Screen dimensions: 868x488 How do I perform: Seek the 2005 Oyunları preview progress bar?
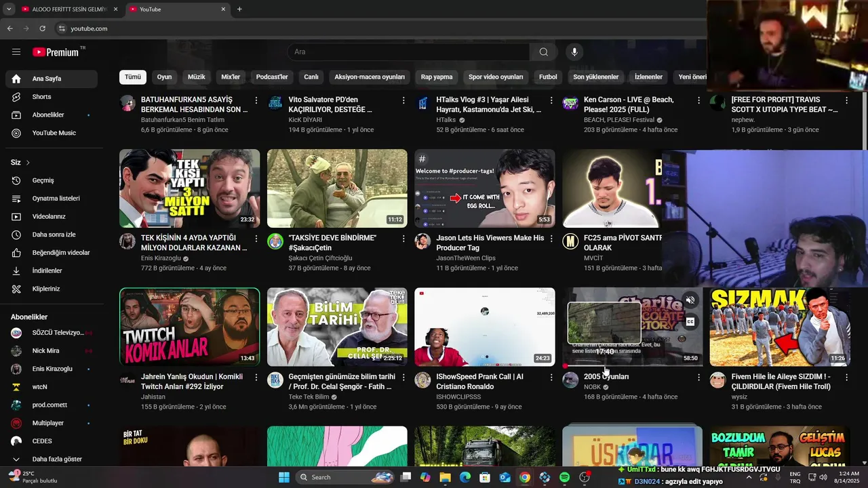633,366
